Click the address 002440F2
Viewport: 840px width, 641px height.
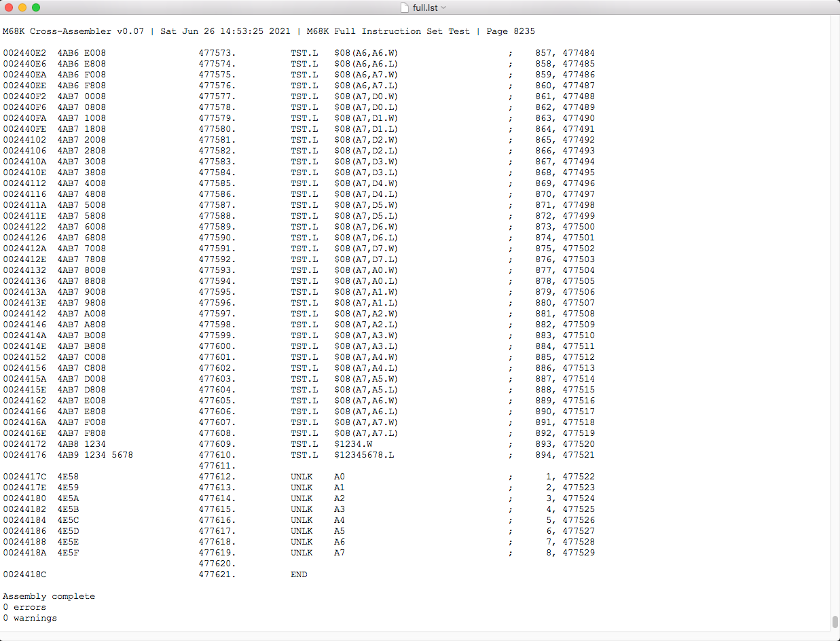[24, 96]
